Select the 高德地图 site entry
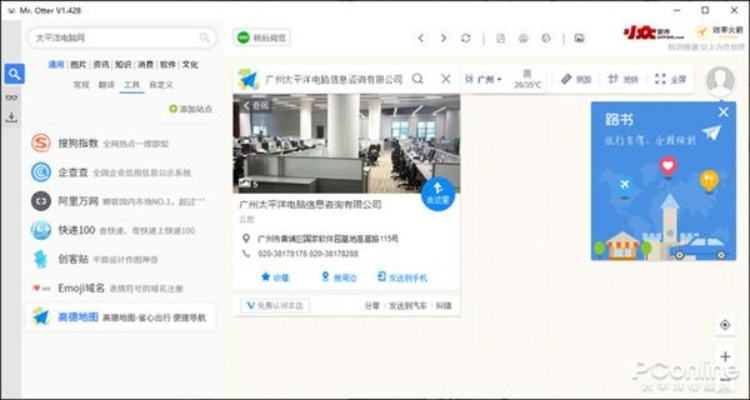The width and height of the screenshot is (750, 400). (x=121, y=317)
